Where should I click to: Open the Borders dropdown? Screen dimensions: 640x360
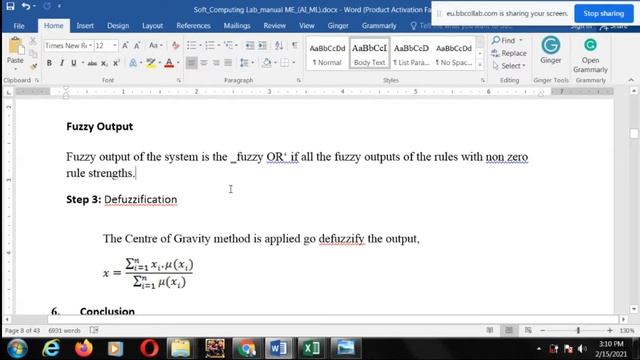pyautogui.click(x=294, y=63)
